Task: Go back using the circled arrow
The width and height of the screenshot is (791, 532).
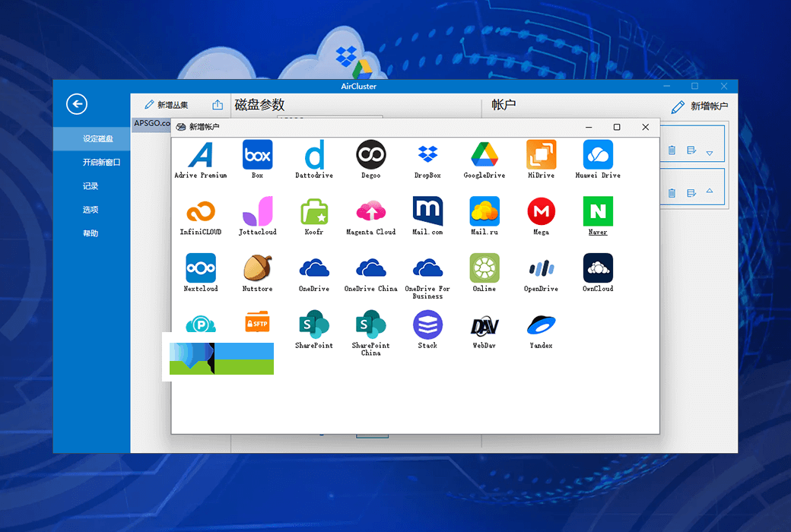Action: coord(77,104)
